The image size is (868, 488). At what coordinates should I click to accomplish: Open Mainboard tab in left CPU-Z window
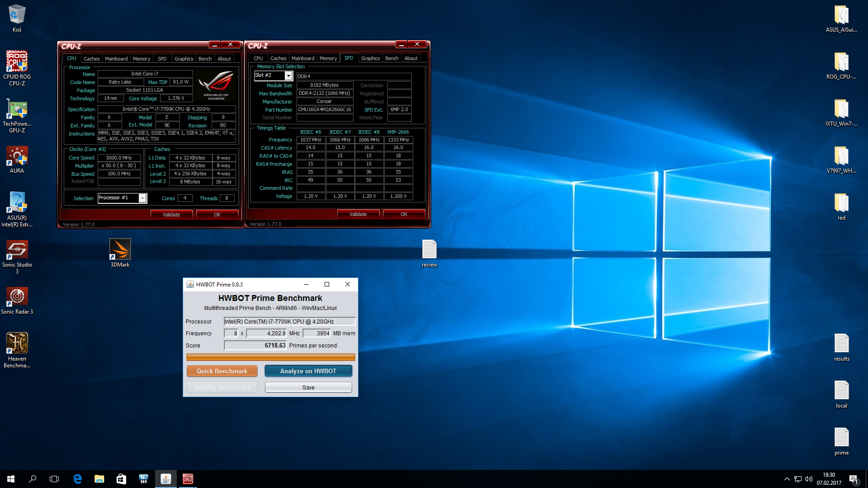(x=116, y=59)
